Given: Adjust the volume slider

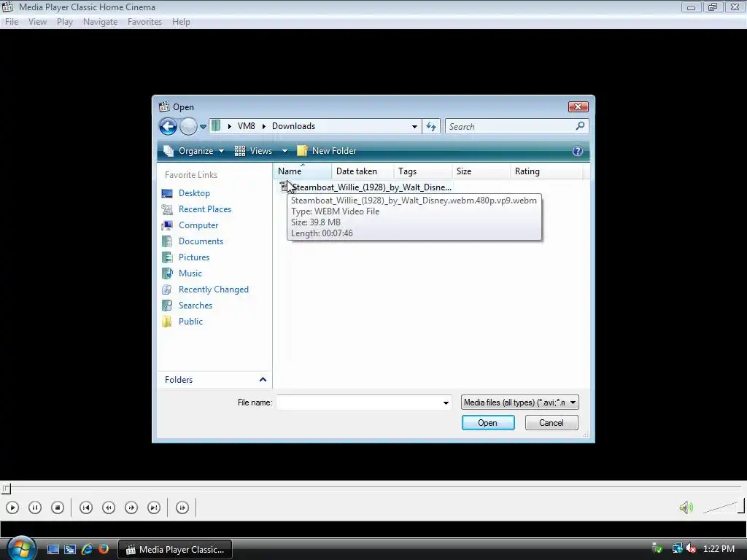Looking at the screenshot, I should (x=724, y=507).
